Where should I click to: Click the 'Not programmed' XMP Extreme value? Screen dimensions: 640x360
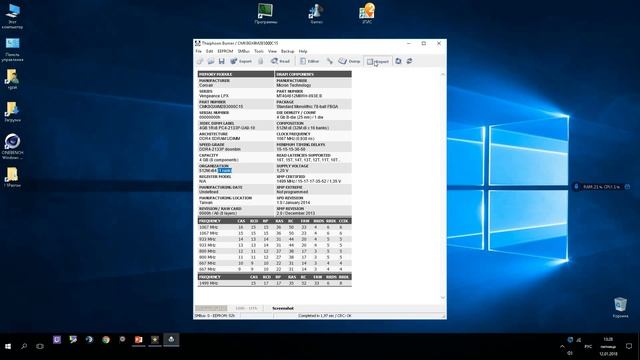coord(292,192)
